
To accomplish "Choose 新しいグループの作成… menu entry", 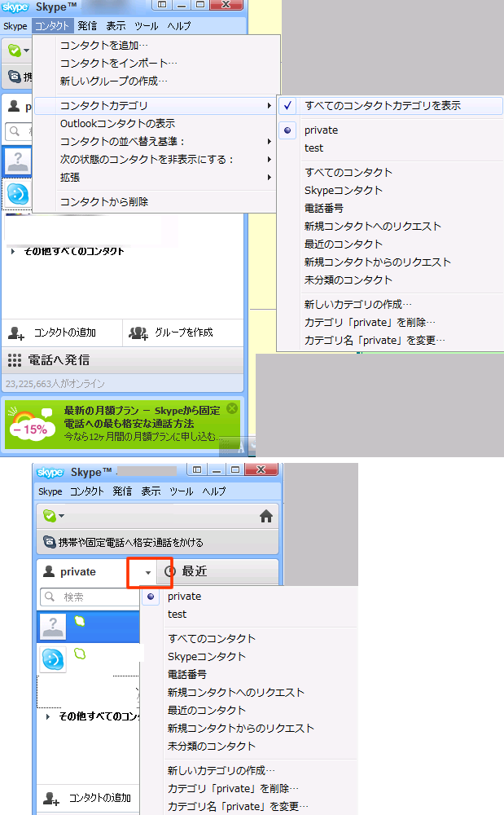I will [114, 81].
